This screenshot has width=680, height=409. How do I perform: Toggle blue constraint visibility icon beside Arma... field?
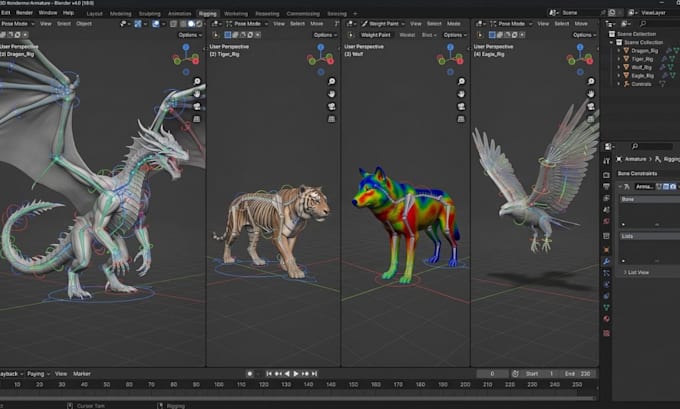pyautogui.click(x=666, y=187)
